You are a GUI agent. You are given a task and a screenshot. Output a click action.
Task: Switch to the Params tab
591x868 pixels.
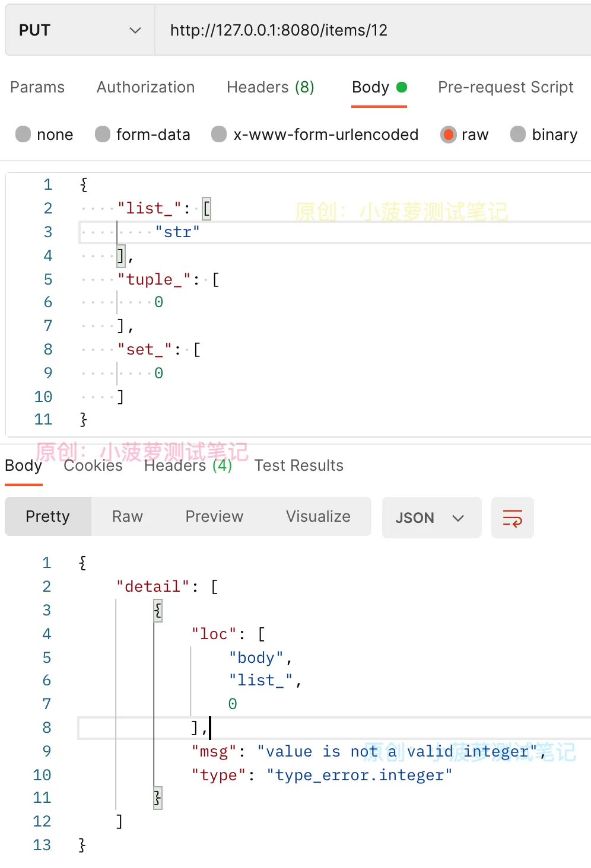point(37,87)
